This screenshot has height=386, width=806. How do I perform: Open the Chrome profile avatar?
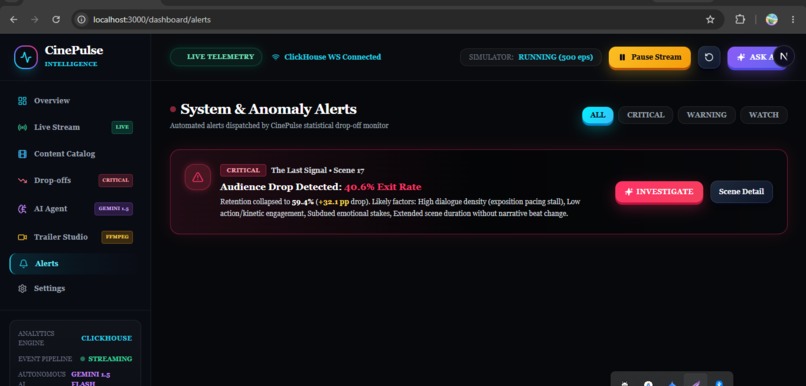pyautogui.click(x=772, y=20)
